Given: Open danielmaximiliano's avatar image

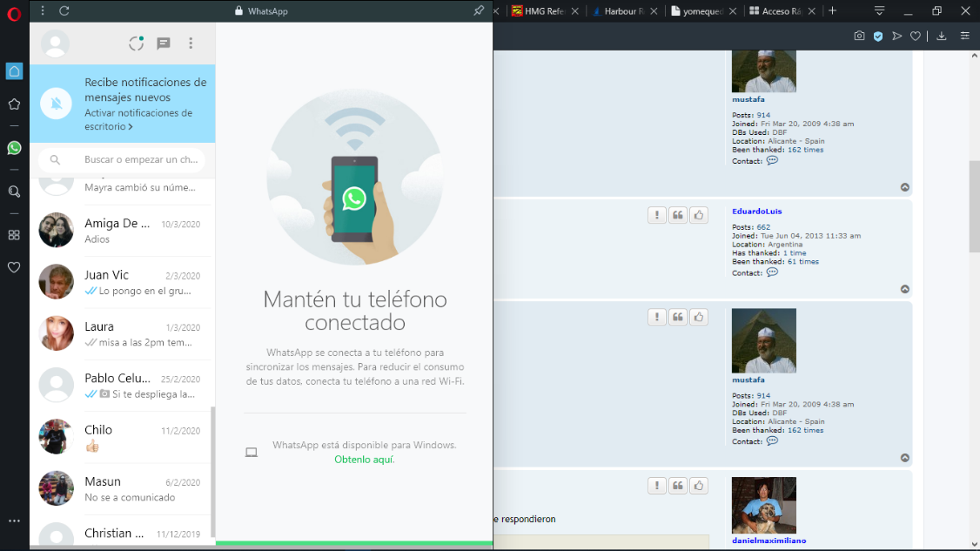Looking at the screenshot, I should point(764,506).
